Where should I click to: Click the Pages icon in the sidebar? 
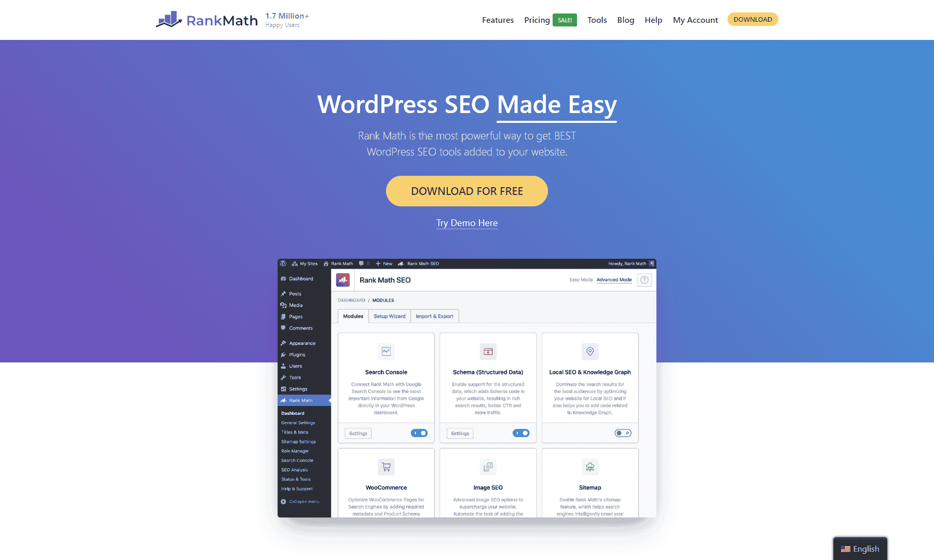283,316
